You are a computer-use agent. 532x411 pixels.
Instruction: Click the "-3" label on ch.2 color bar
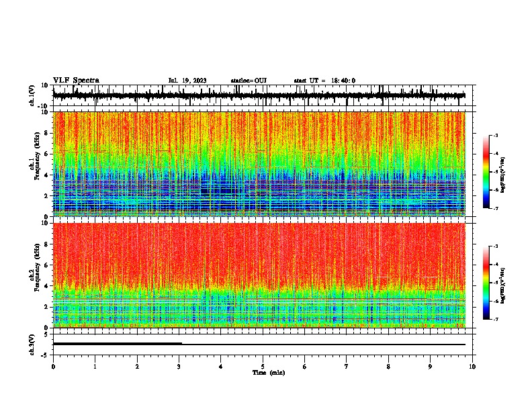pos(496,246)
